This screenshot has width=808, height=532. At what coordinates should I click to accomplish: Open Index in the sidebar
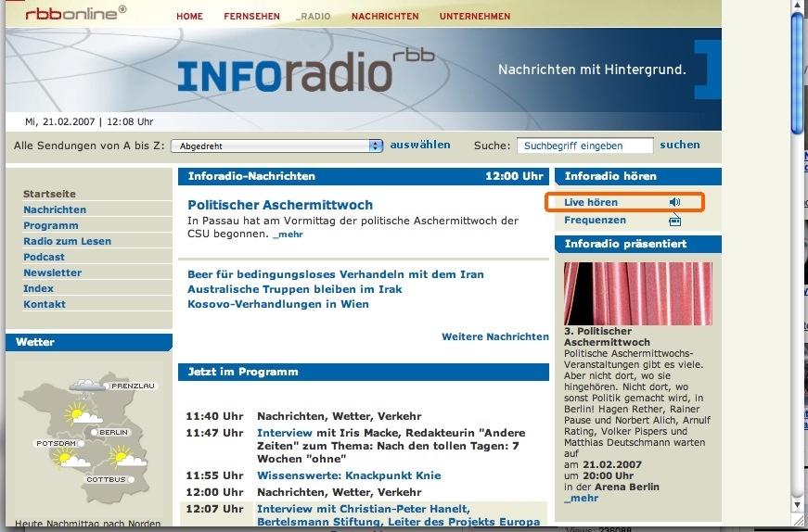(38, 288)
